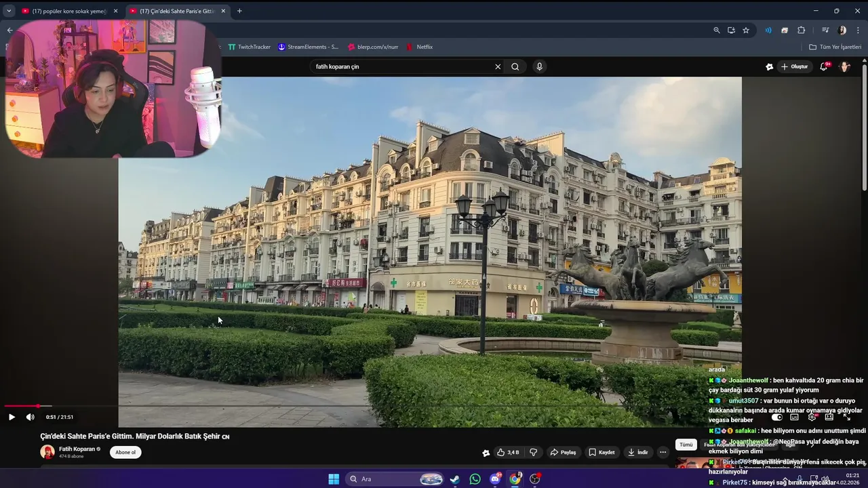Zoom icon in the Chrome address bar
The width and height of the screenshot is (868, 488).
tap(717, 30)
